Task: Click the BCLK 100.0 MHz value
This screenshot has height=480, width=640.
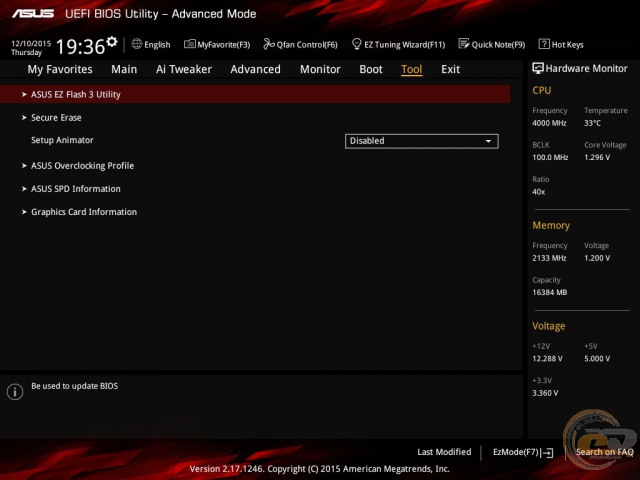Action: pyautogui.click(x=550, y=157)
